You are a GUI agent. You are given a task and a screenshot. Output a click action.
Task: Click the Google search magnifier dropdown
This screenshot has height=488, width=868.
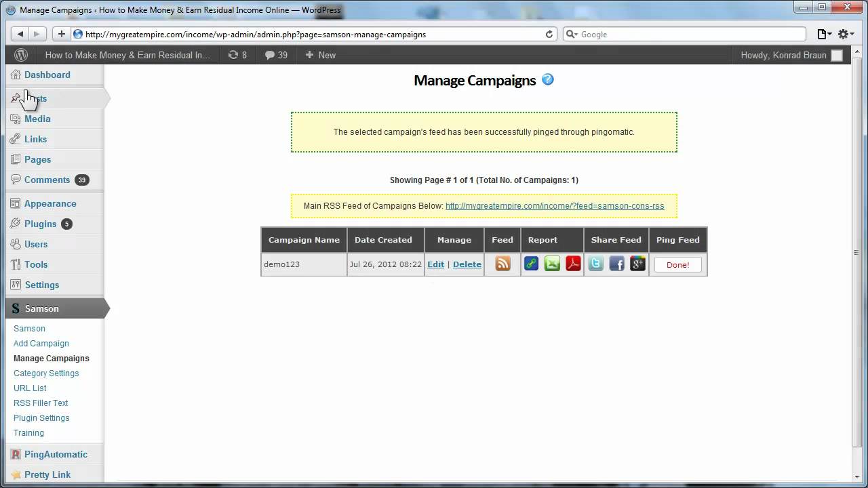click(572, 34)
